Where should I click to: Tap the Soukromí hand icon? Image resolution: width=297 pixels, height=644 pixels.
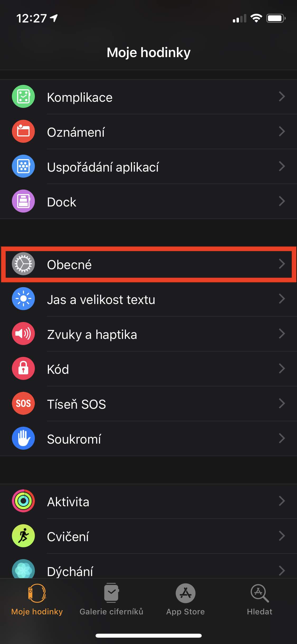tap(23, 438)
